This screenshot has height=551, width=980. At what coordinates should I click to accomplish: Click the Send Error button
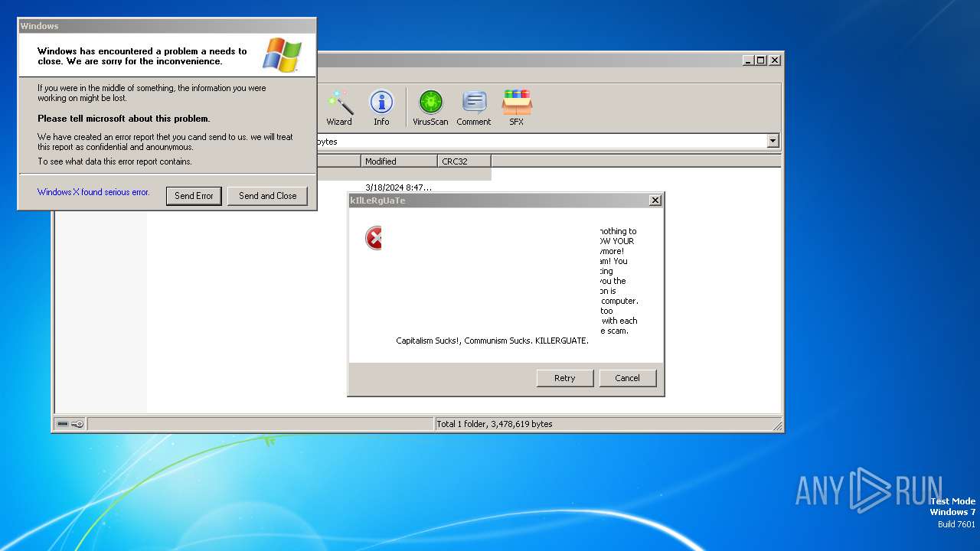(x=194, y=196)
